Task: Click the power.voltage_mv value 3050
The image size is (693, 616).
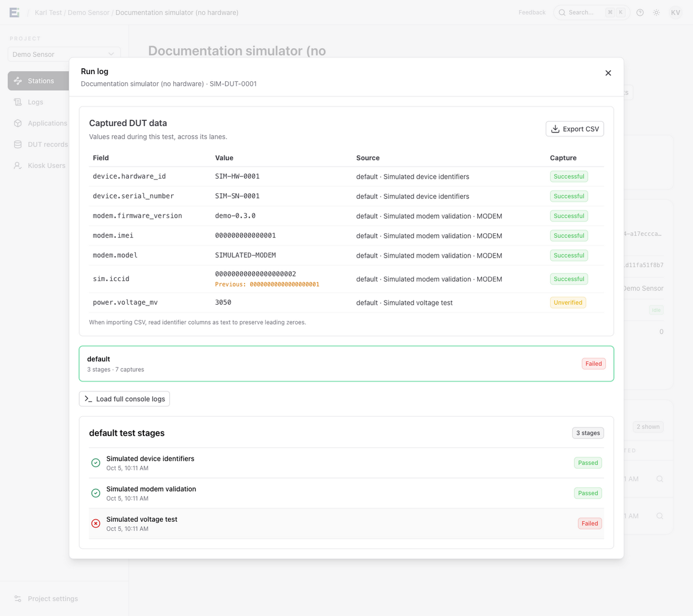Action: click(223, 303)
